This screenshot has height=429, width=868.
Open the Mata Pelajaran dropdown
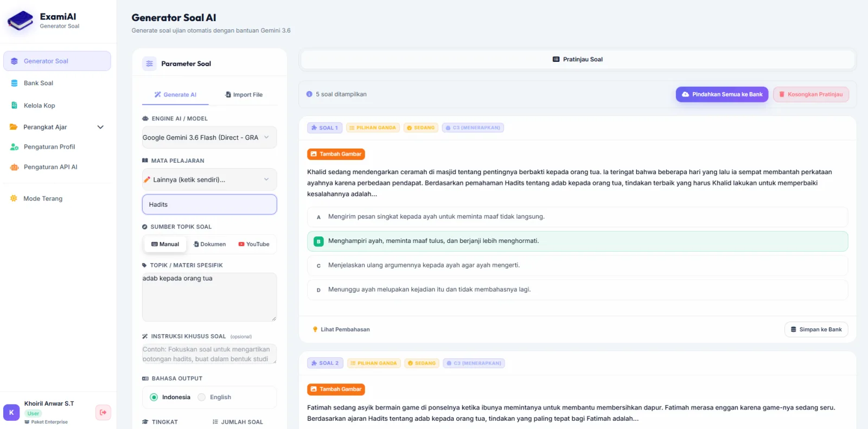(x=209, y=180)
